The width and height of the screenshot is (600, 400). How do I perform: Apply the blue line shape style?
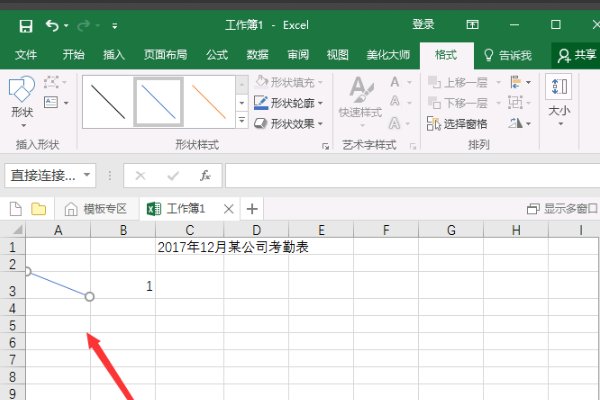tap(158, 102)
